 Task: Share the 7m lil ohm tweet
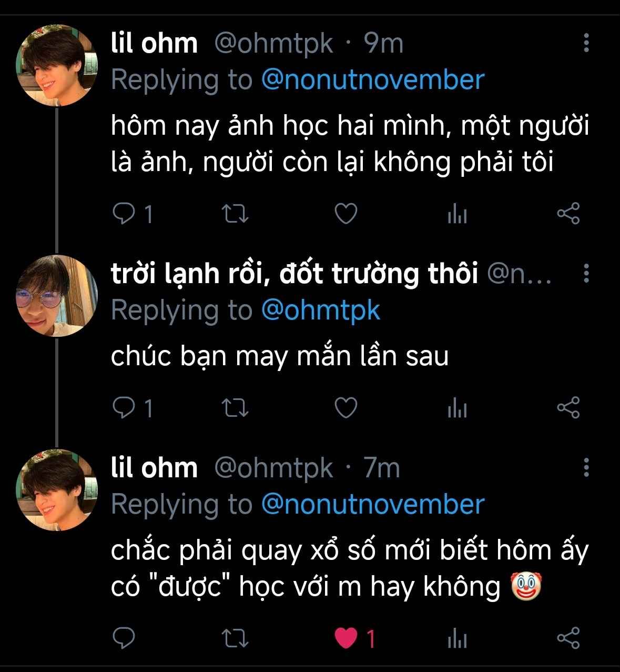[568, 638]
